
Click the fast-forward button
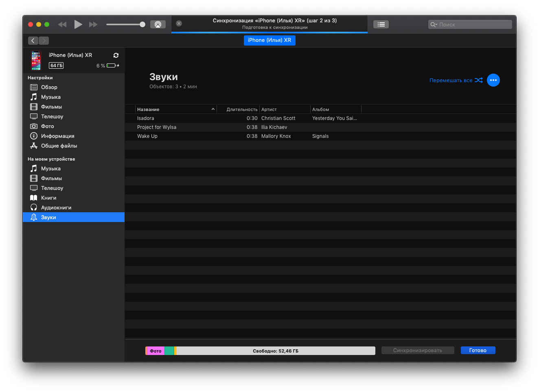coord(93,24)
